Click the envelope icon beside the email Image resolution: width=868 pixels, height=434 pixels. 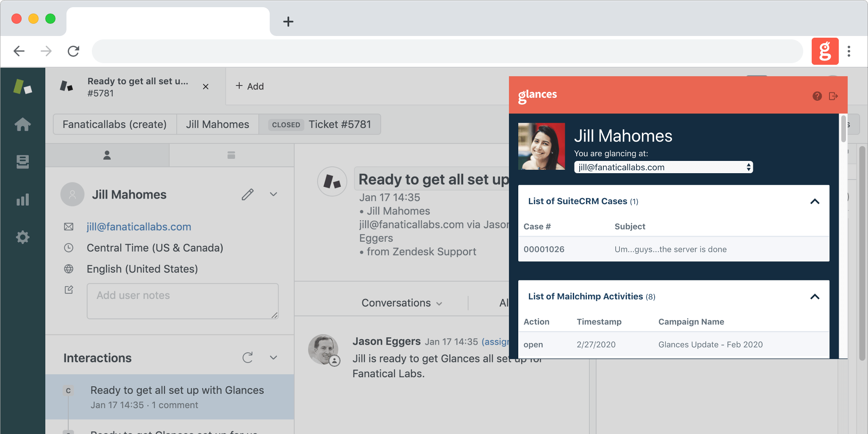69,227
